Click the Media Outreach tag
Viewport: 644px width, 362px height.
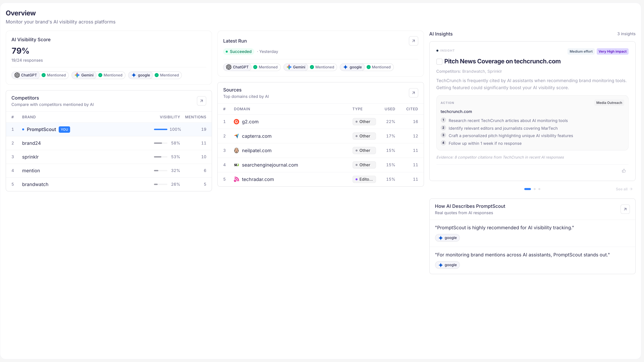point(609,103)
